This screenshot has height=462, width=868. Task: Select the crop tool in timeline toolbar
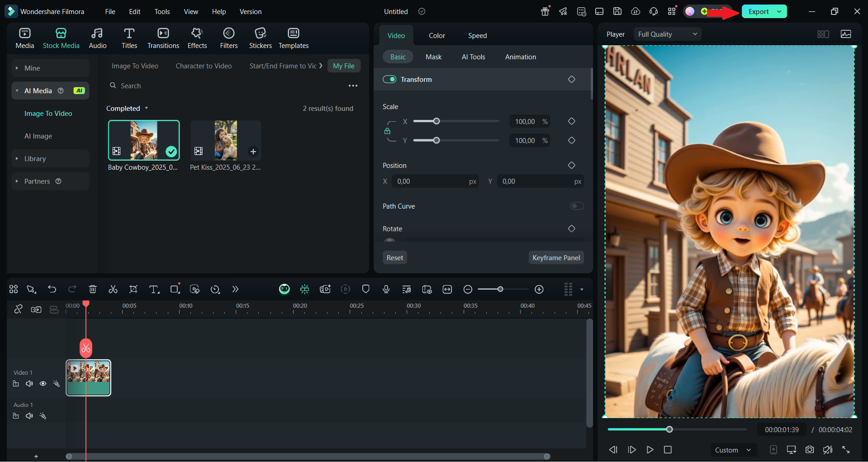[133, 289]
